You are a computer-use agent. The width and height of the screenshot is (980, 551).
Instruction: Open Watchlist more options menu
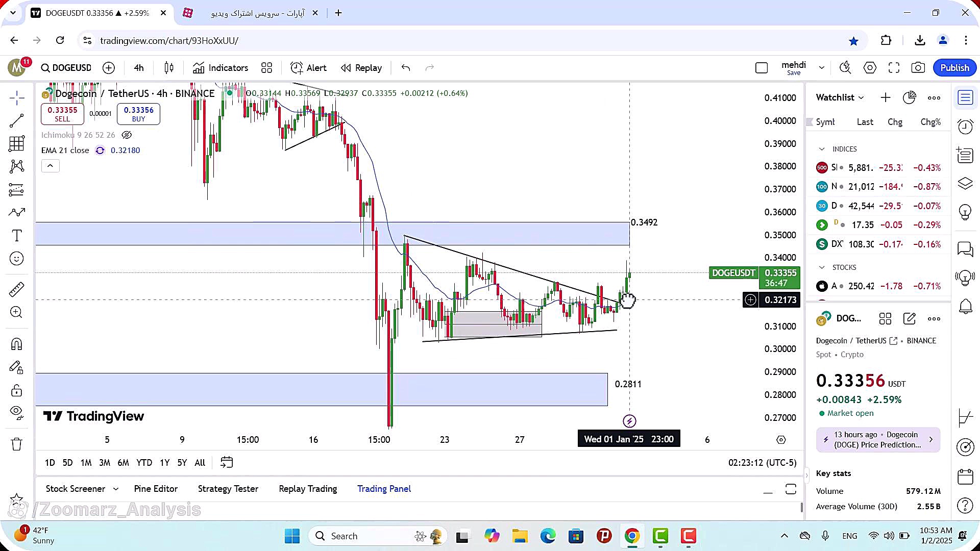point(934,97)
